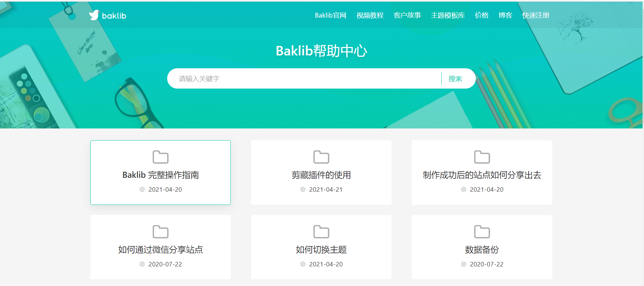Open 制作成功后的站点如何分享出去 title
644x286 pixels.
pyautogui.click(x=482, y=175)
